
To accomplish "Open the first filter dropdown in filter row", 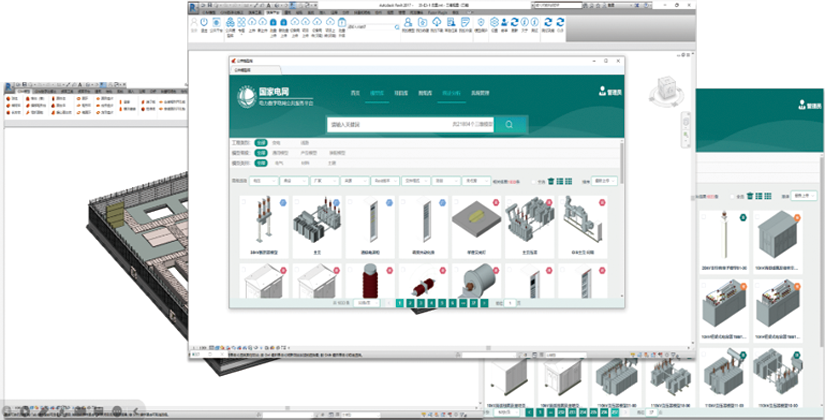I will pos(264,181).
